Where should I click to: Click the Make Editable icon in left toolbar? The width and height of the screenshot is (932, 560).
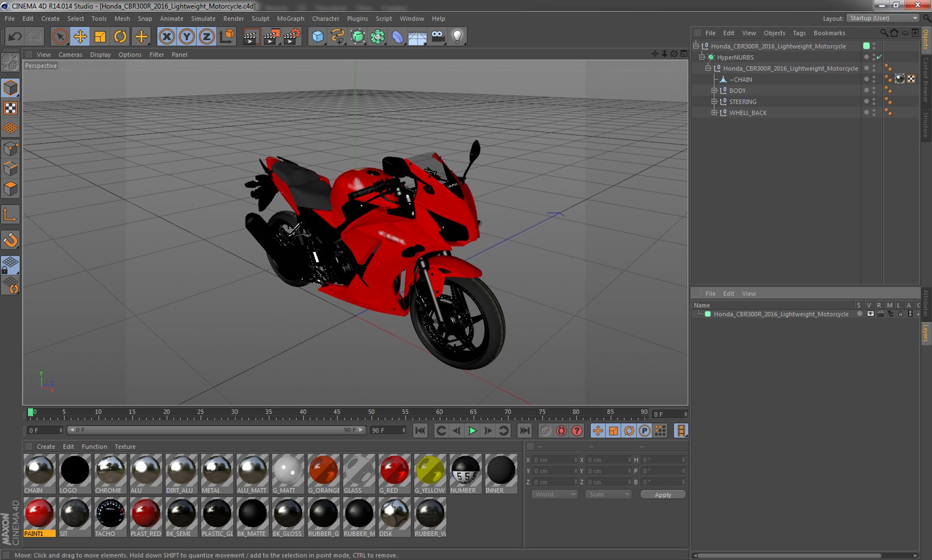coord(10,62)
